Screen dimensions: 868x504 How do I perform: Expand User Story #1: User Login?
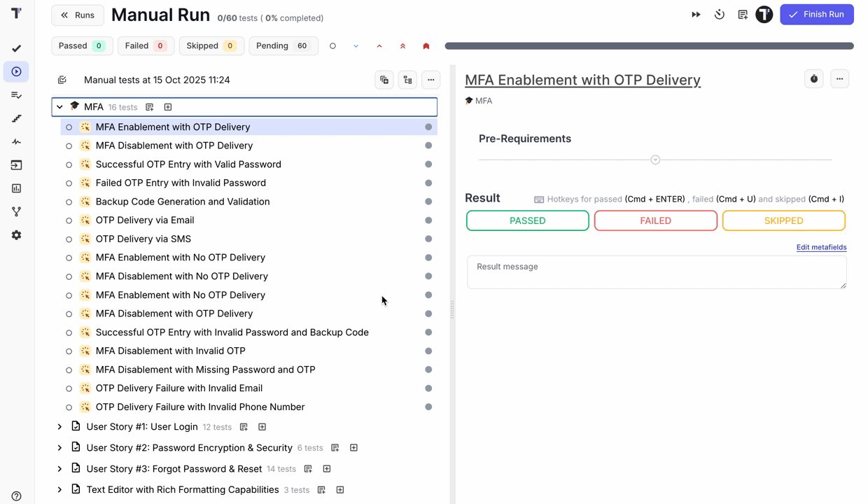pos(59,427)
